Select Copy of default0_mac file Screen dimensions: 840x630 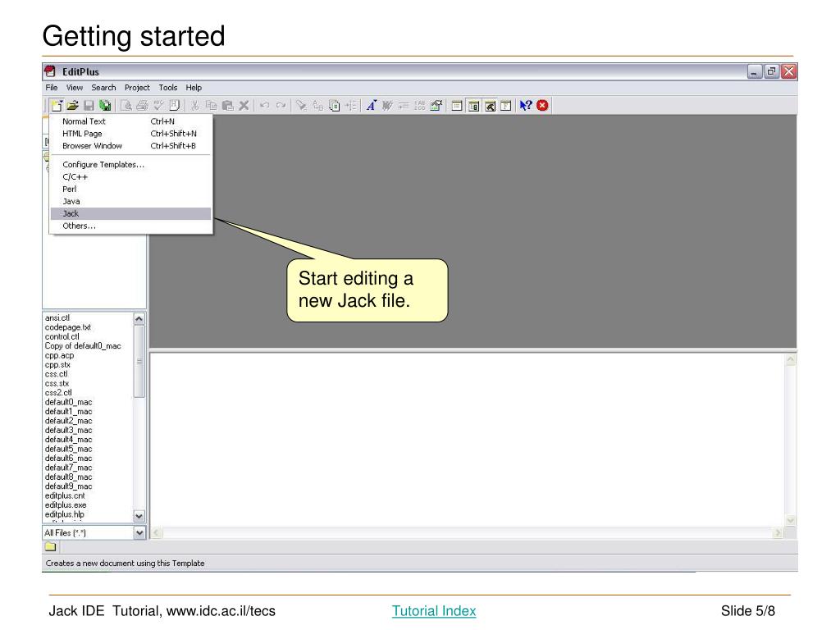83,345
